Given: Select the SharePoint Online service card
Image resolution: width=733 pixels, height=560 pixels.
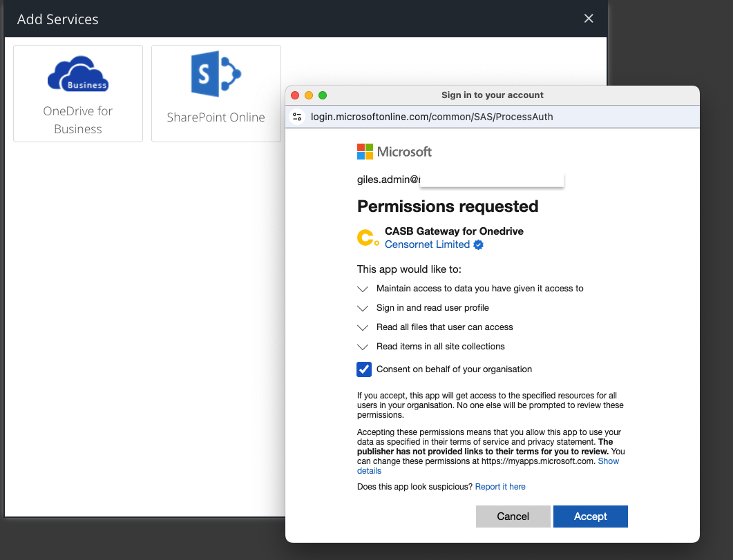Looking at the screenshot, I should point(216,93).
